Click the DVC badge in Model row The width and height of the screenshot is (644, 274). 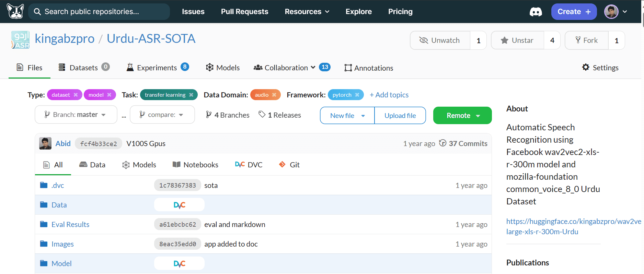coord(179,263)
